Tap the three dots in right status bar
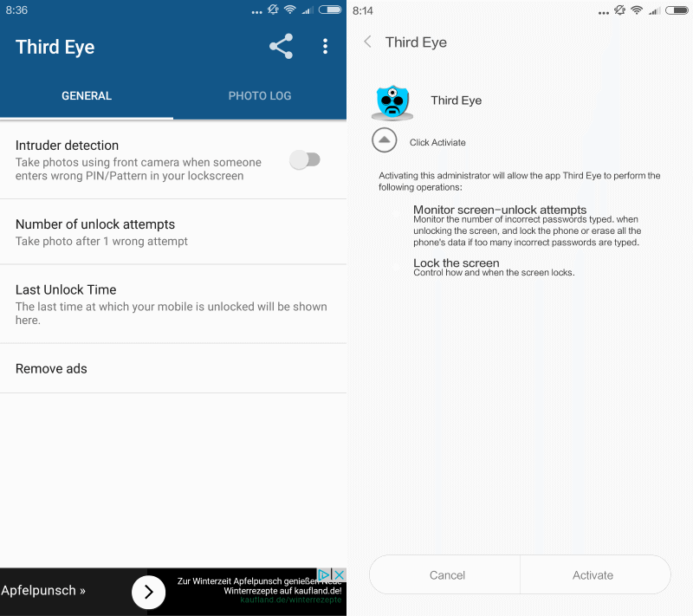The image size is (693, 616). pyautogui.click(x=604, y=13)
